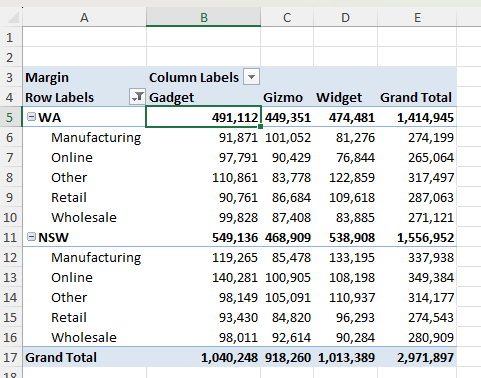This screenshot has height=378, width=481.
Task: Click Manufacturing under WA
Action: [x=96, y=137]
